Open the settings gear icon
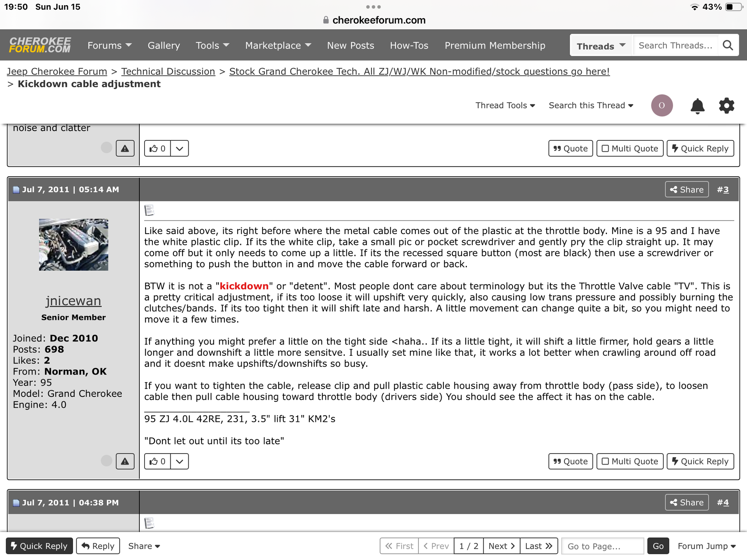The width and height of the screenshot is (747, 560). tap(726, 106)
